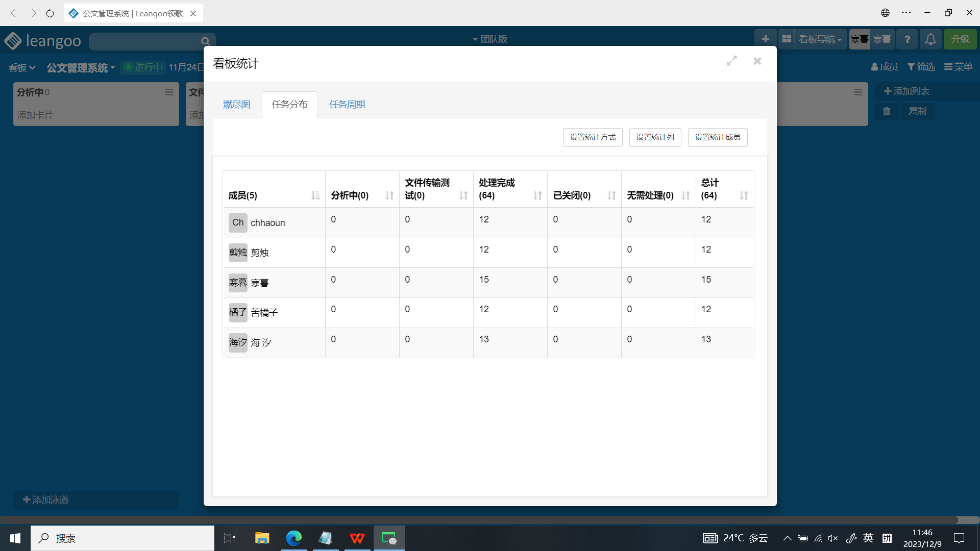Sort table by 总计 column
The height and width of the screenshot is (551, 980).
[744, 195]
